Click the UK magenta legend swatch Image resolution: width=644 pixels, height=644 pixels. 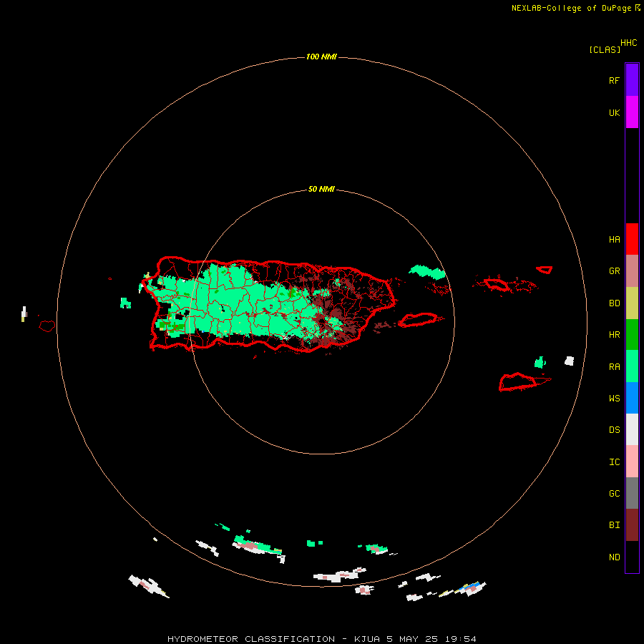(632, 112)
